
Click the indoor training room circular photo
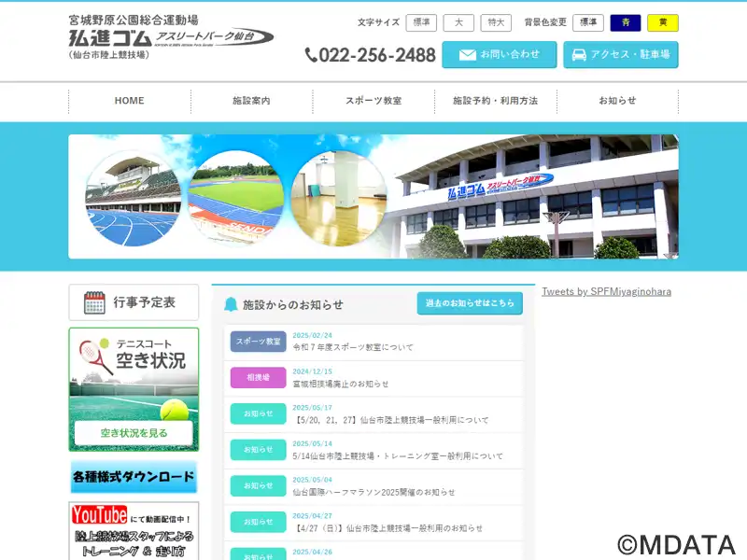click(x=339, y=199)
